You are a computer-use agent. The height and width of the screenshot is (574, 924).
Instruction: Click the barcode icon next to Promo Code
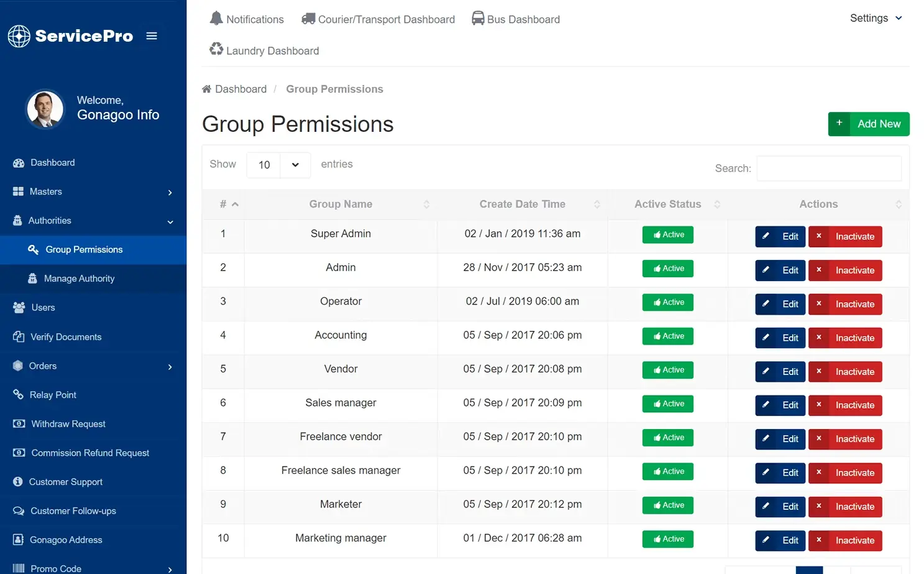tap(19, 568)
